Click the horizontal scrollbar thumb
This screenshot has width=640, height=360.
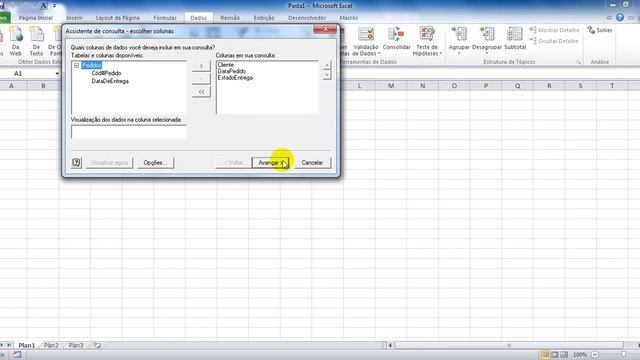coord(509,345)
